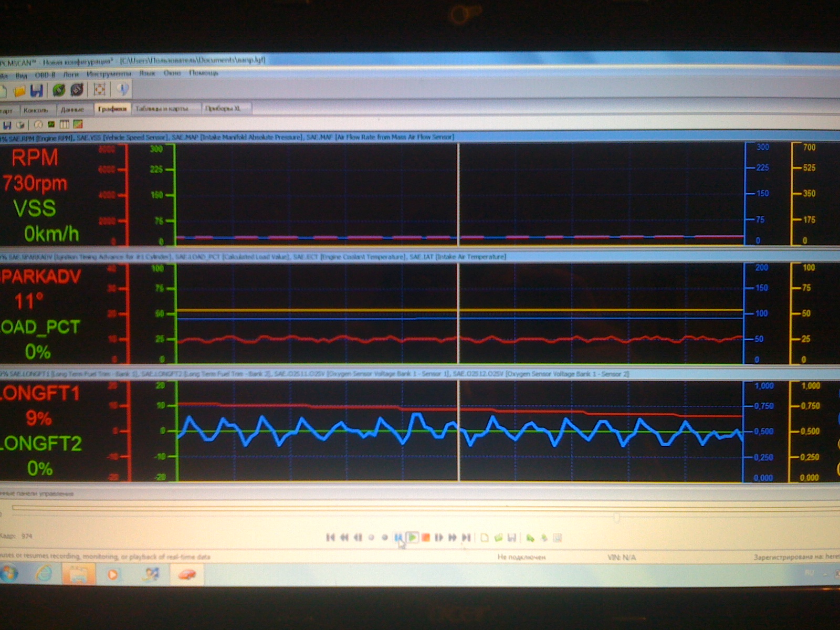Screen dimensions: 840x630
Task: Select the Консоль tab
Action: 36,110
